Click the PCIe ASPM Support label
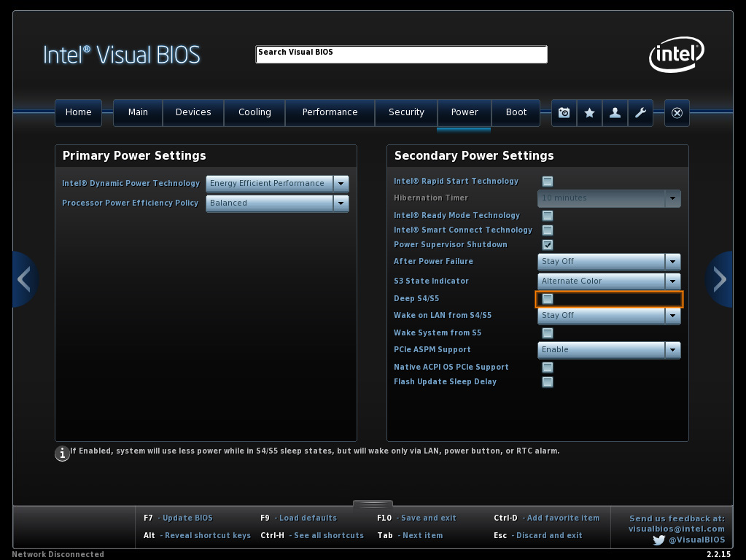The image size is (746, 560). [x=432, y=350]
